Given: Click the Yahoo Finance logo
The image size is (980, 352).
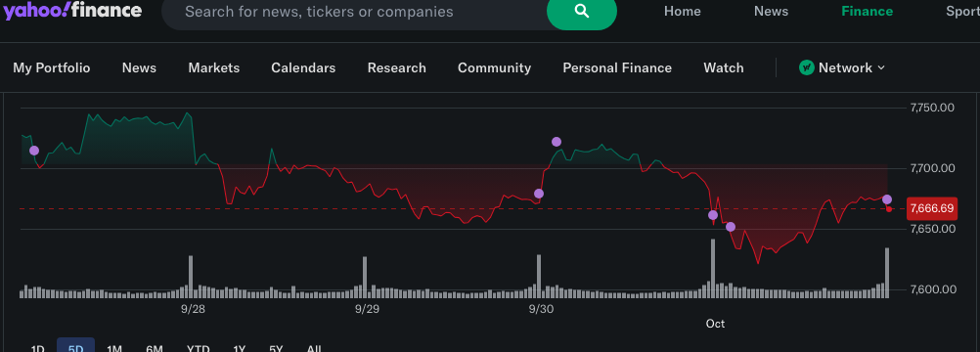Looking at the screenshot, I should point(71,10).
